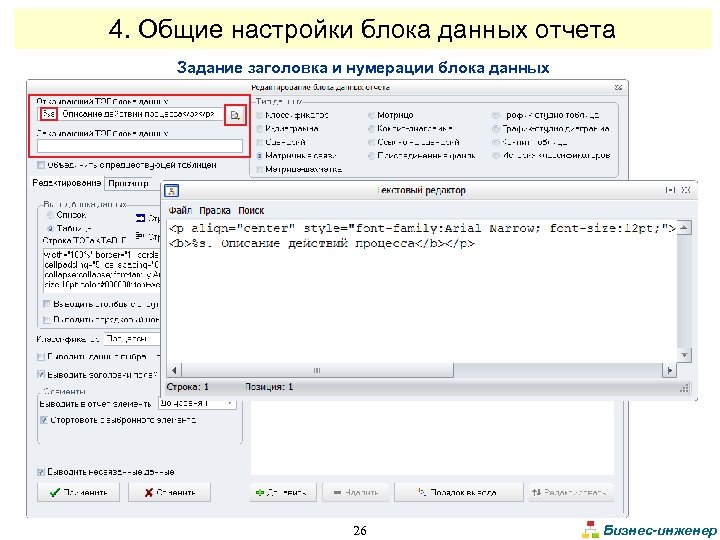Image resolution: width=720 pixels, height=540 pixels.
Task: Click the Отменить button
Action: 169,492
